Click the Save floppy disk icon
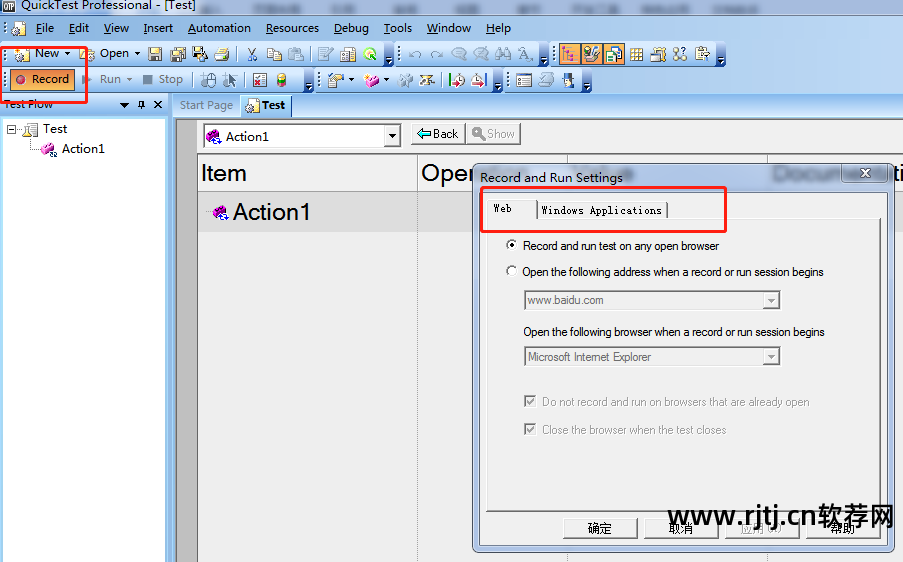The width and height of the screenshot is (903, 562). pyautogui.click(x=155, y=54)
